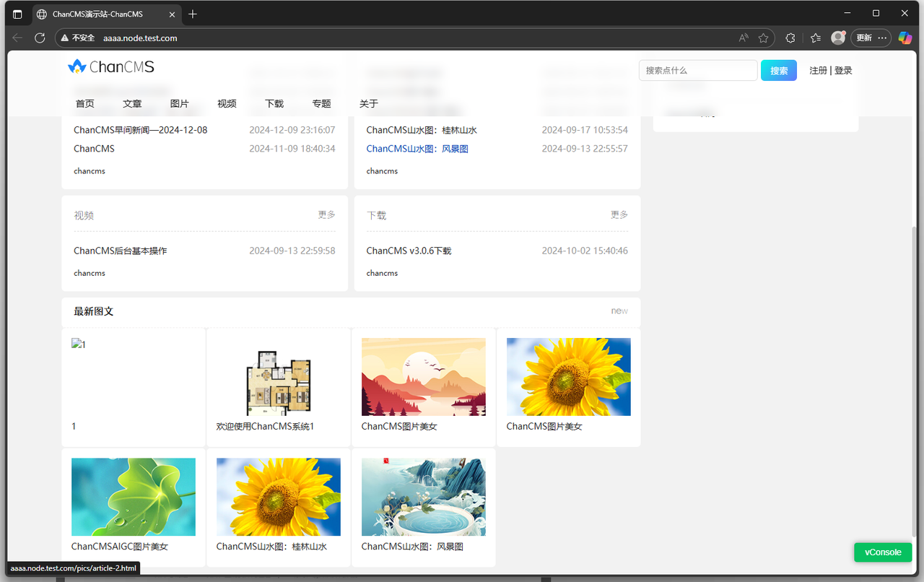Reload the page using the refresh icon
The height and width of the screenshot is (582, 924).
click(40, 38)
